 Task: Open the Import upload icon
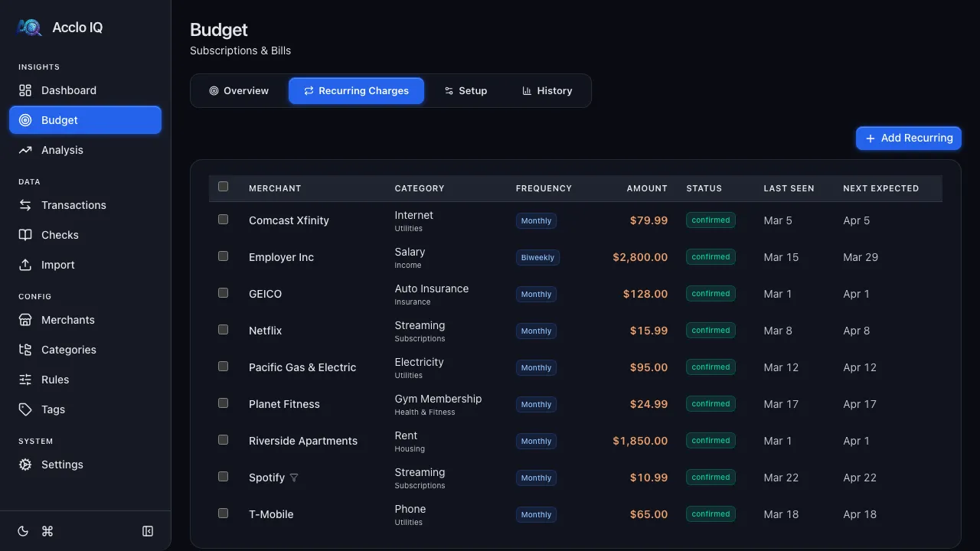pos(25,265)
